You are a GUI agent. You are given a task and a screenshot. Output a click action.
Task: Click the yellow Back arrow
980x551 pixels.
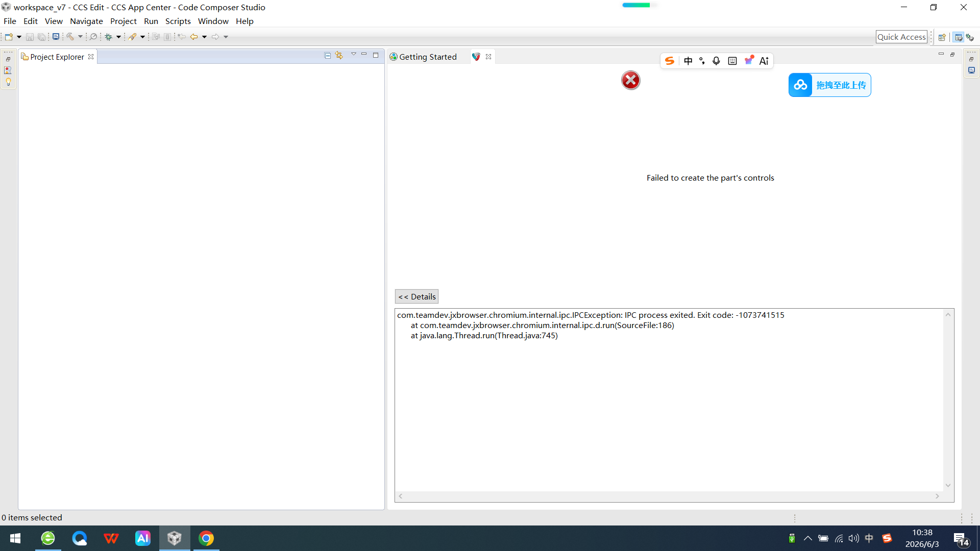point(194,37)
